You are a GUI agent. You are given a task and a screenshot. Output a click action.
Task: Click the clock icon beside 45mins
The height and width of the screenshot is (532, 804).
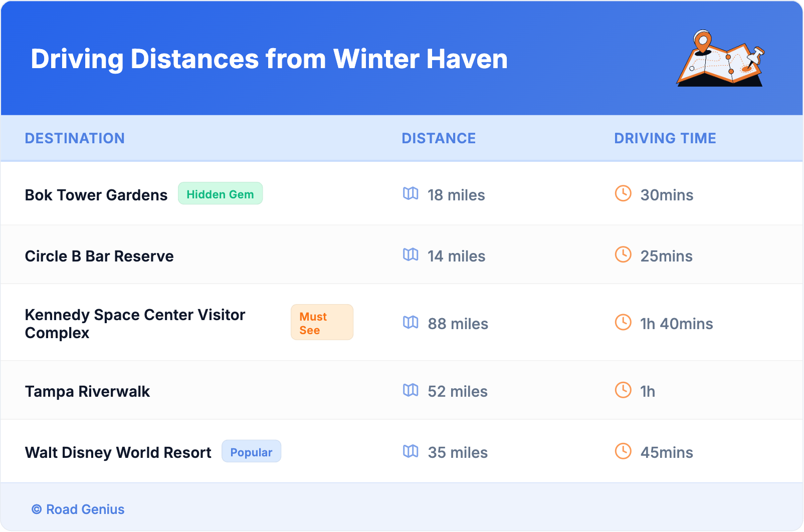pyautogui.click(x=623, y=451)
